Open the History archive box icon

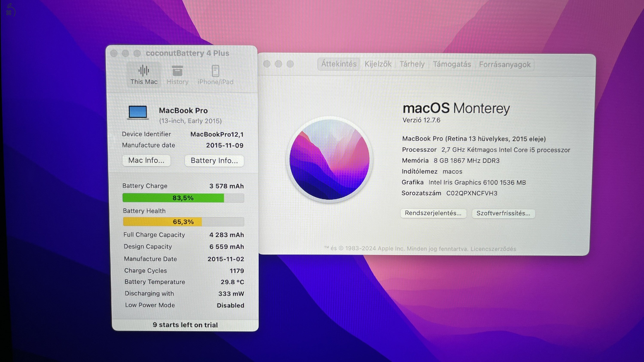pos(178,71)
